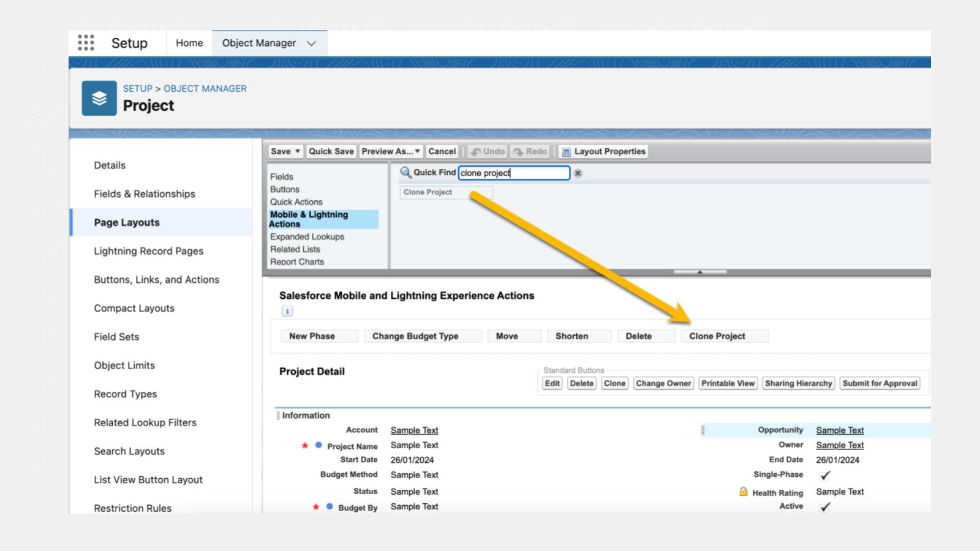This screenshot has width=980, height=551.
Task: Open Field Sets in sidebar
Action: coord(116,337)
